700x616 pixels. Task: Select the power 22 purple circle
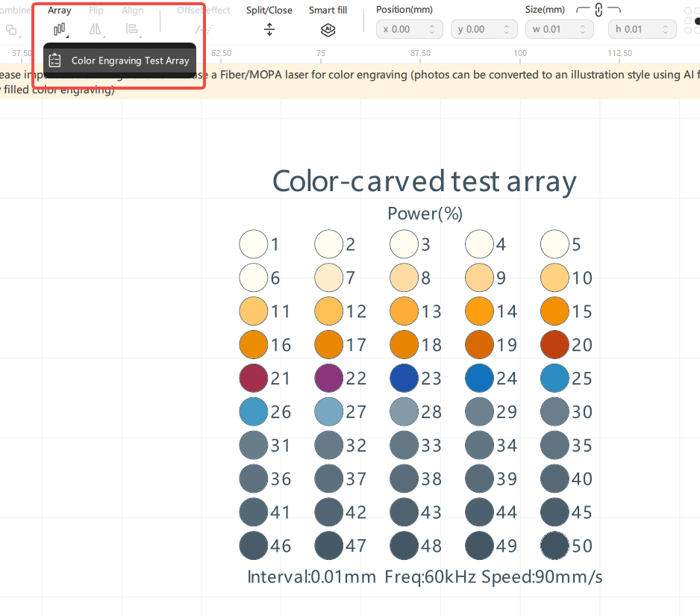click(x=328, y=379)
